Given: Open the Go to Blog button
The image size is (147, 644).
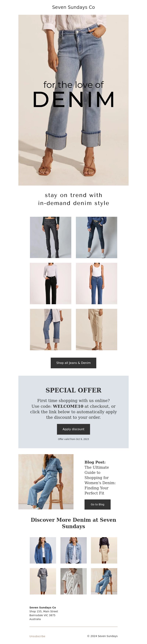Looking at the screenshot, I should click(x=97, y=504).
